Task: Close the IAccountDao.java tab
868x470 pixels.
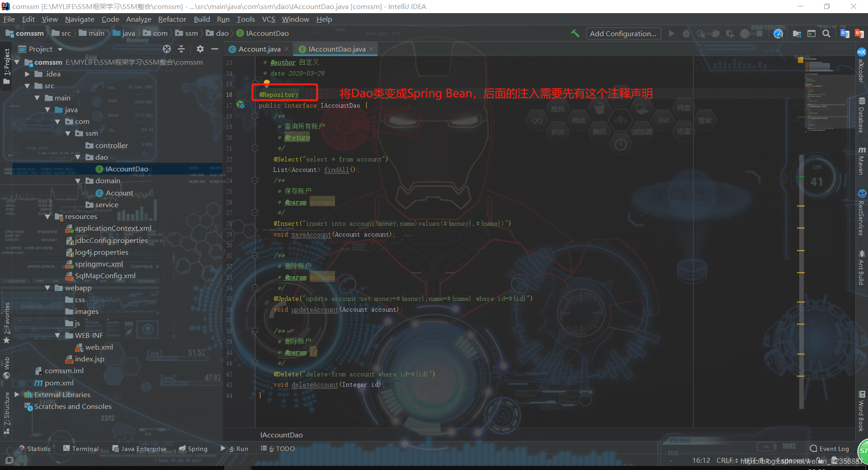Action: click(371, 49)
